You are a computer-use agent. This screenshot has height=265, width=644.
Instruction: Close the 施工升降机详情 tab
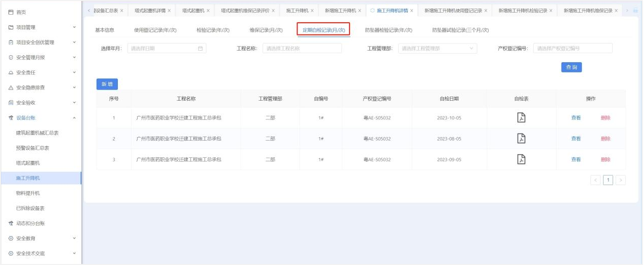tap(412, 11)
